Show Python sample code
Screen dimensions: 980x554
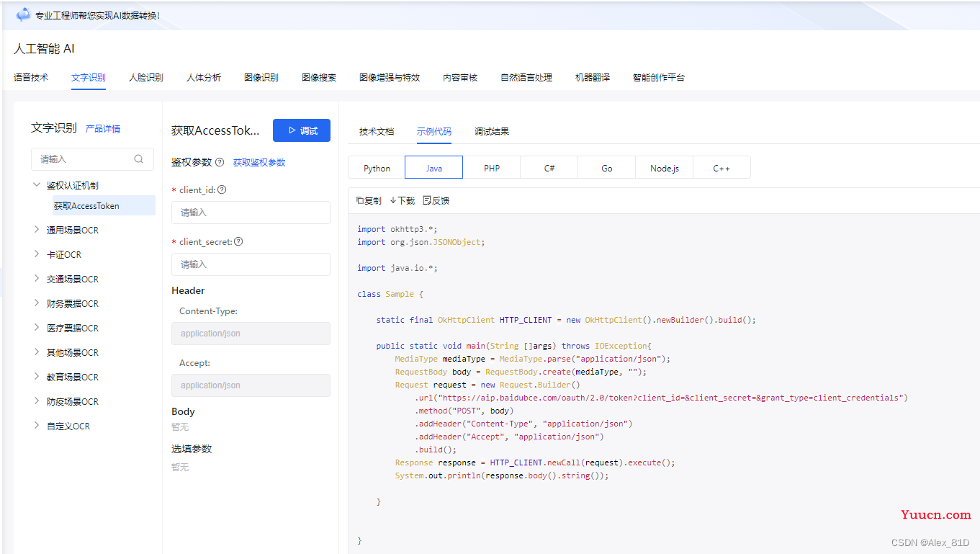click(x=377, y=168)
